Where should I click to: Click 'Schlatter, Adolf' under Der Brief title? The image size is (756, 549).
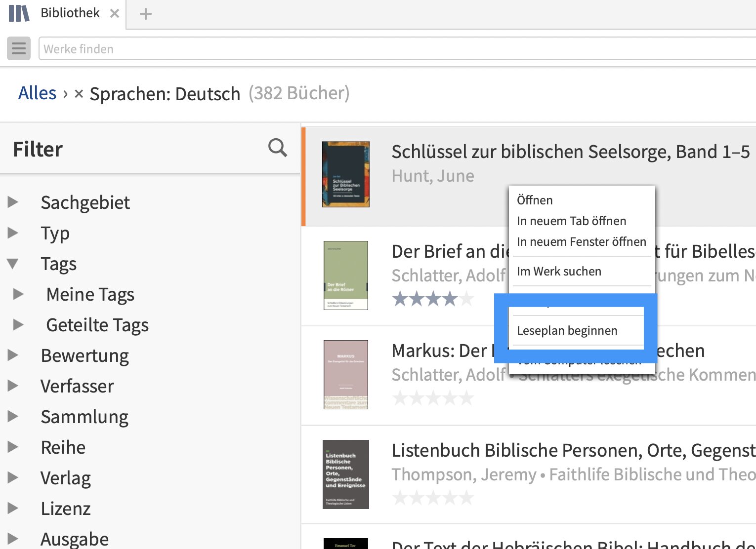pyautogui.click(x=449, y=275)
